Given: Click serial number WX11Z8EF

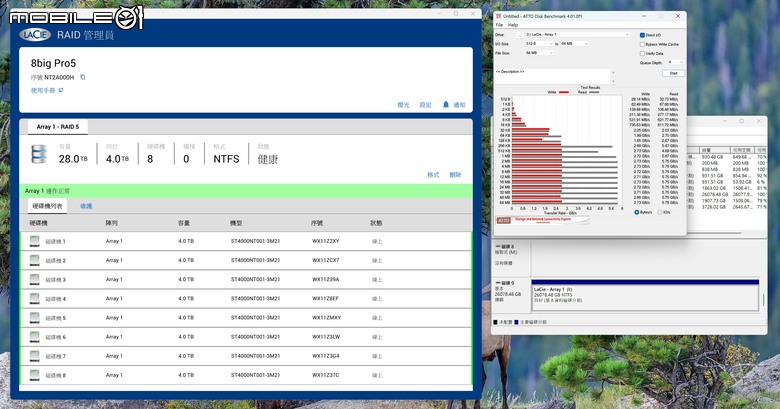Looking at the screenshot, I should pyautogui.click(x=326, y=299).
